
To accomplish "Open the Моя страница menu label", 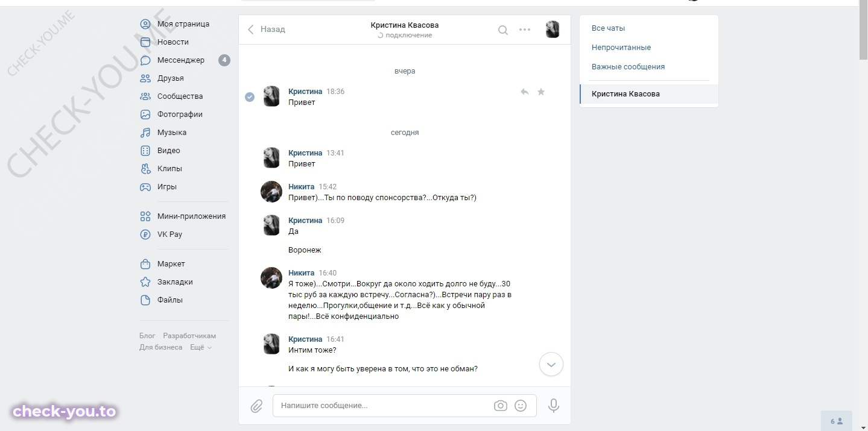I will (x=183, y=24).
